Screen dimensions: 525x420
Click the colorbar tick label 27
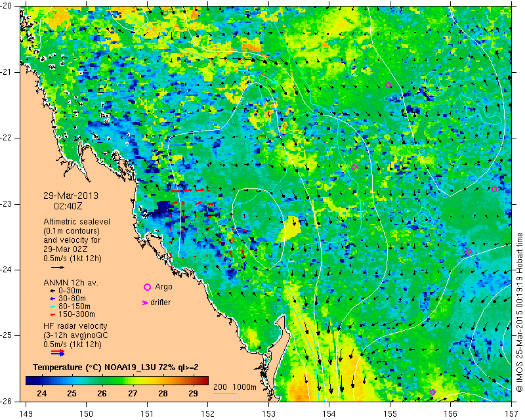click(133, 393)
